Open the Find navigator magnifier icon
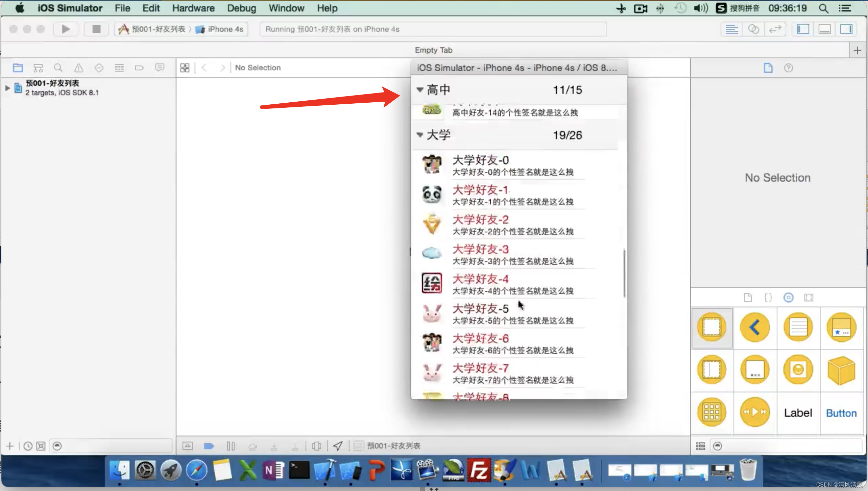This screenshot has width=868, height=491. tap(58, 68)
